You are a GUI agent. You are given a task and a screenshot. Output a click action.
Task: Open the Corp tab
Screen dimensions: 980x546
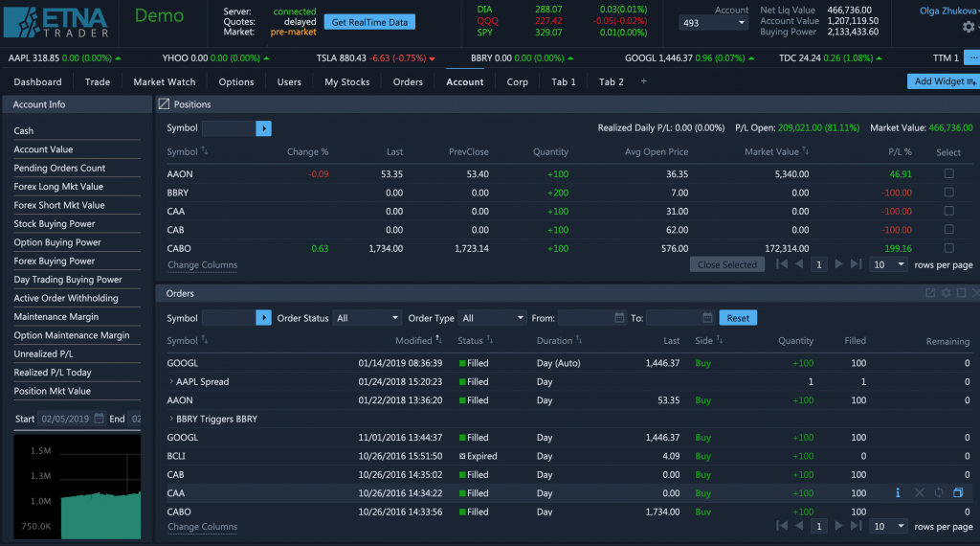[x=518, y=82]
